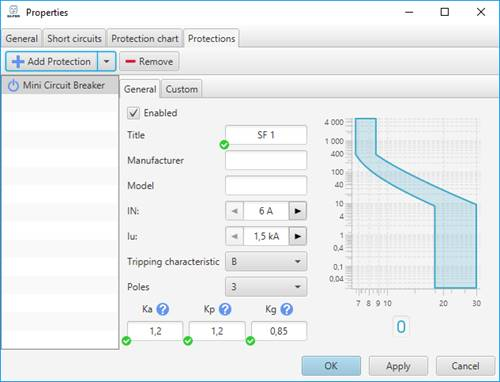
Task: Open the Tripping characteristic dropdown
Action: pos(266,261)
